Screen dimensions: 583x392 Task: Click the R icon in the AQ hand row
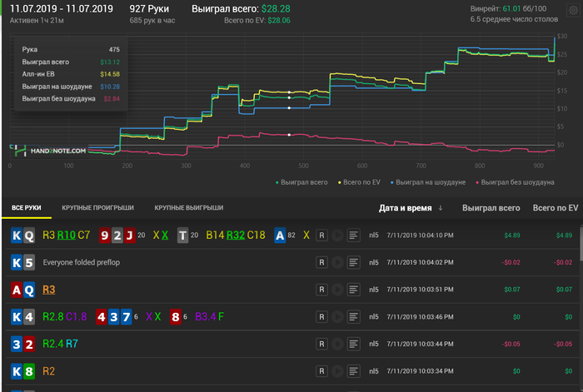pyautogui.click(x=321, y=290)
